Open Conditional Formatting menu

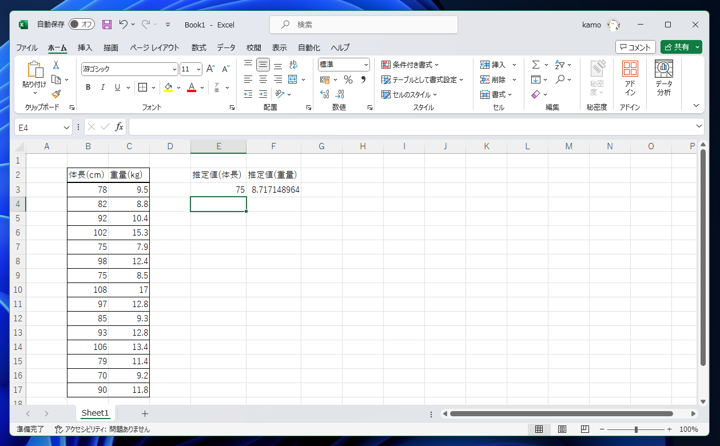(410, 65)
